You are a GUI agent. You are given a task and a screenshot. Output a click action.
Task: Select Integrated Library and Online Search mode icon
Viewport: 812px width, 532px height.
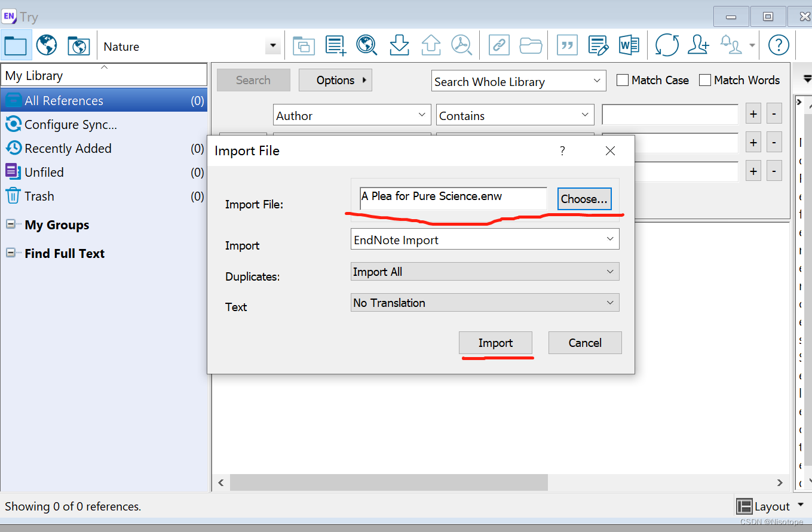(x=78, y=45)
